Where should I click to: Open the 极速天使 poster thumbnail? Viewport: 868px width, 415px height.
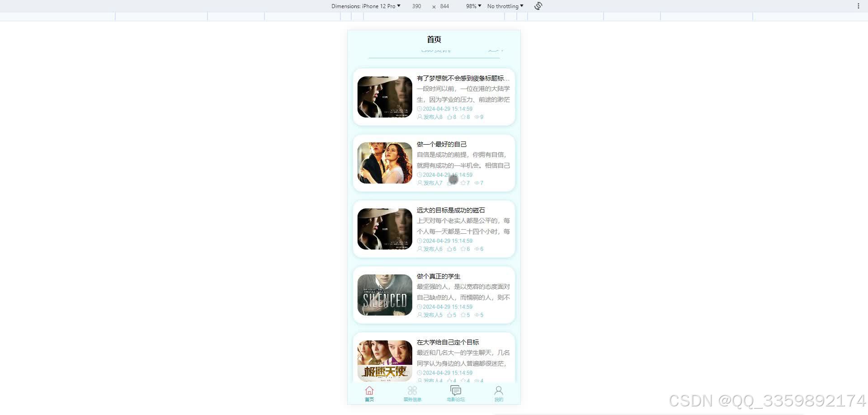(385, 361)
